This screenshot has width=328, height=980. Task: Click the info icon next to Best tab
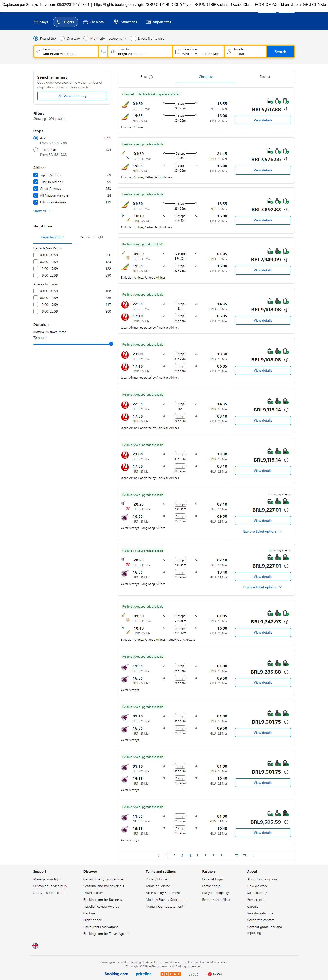pos(151,77)
